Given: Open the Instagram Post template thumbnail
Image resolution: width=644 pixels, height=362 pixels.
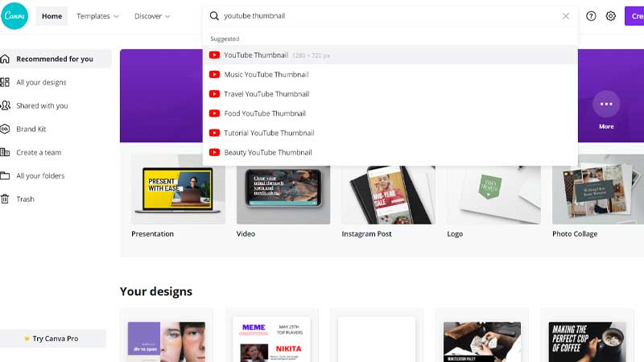Looking at the screenshot, I should pyautogui.click(x=388, y=195).
